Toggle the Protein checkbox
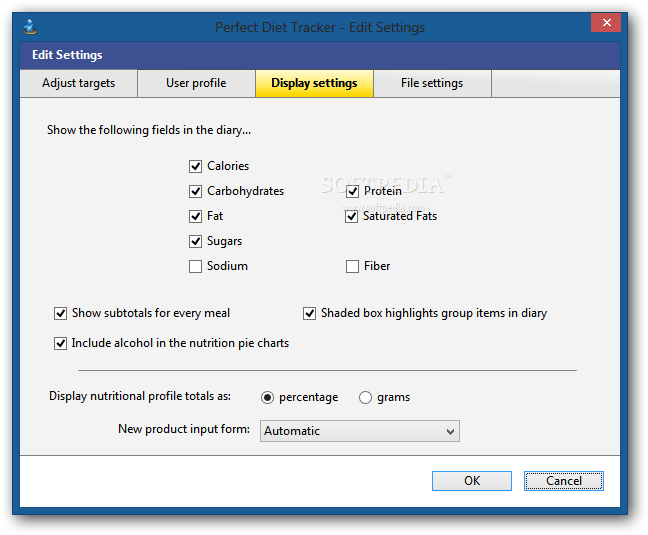The width and height of the screenshot is (648, 535). coord(352,191)
